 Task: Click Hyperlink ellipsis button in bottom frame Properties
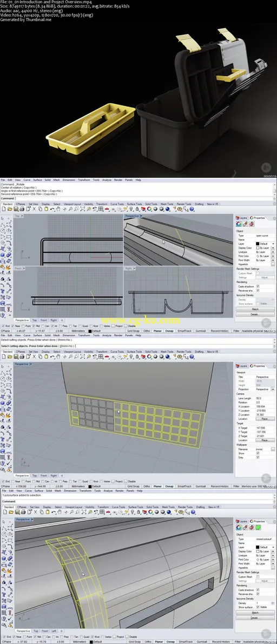click(x=273, y=568)
